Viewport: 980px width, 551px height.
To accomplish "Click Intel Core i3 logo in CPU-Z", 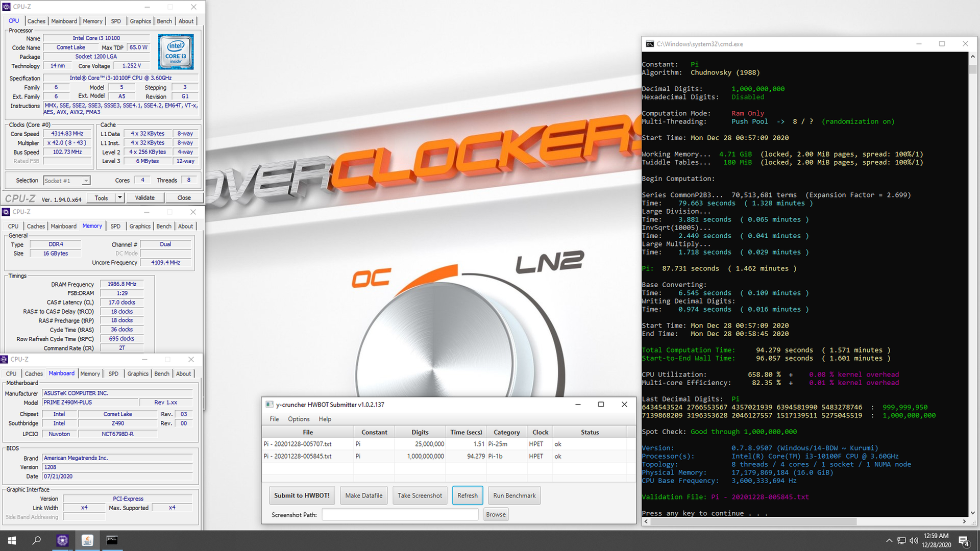I will (176, 52).
